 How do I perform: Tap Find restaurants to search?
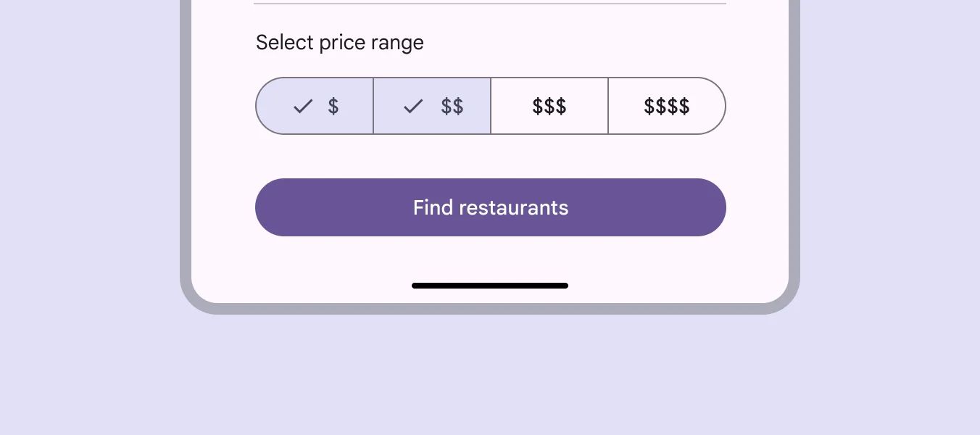coord(490,207)
